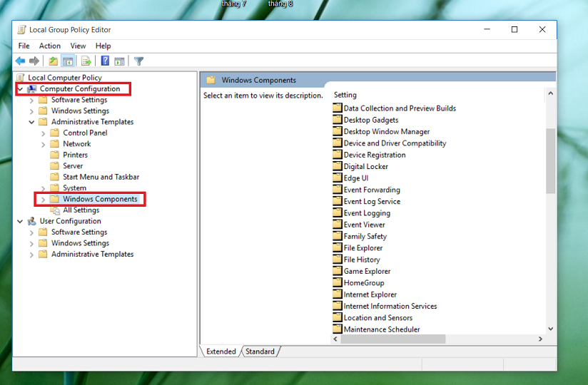Viewport: 588px width, 385px height.
Task: Expand Windows Settings under Computer Configuration
Action: (31, 111)
